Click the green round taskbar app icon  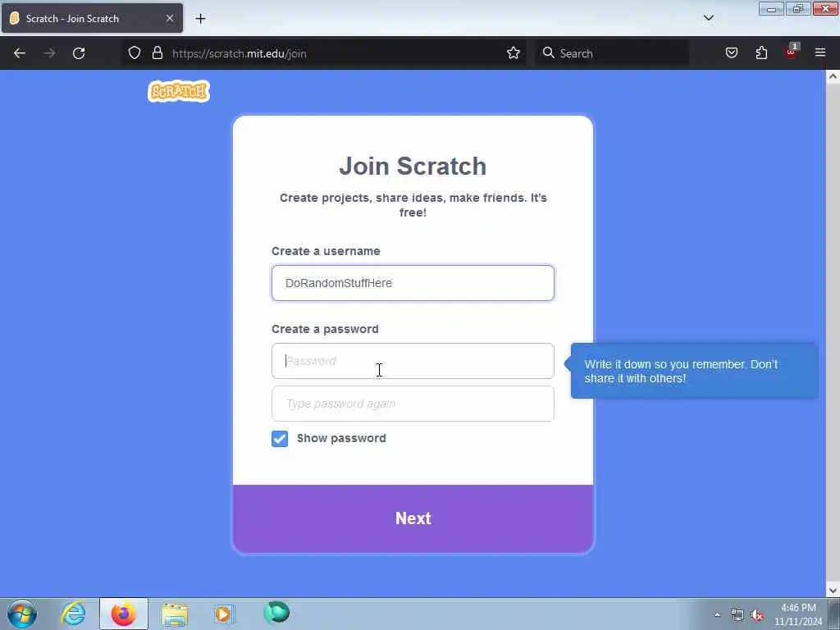pyautogui.click(x=276, y=612)
